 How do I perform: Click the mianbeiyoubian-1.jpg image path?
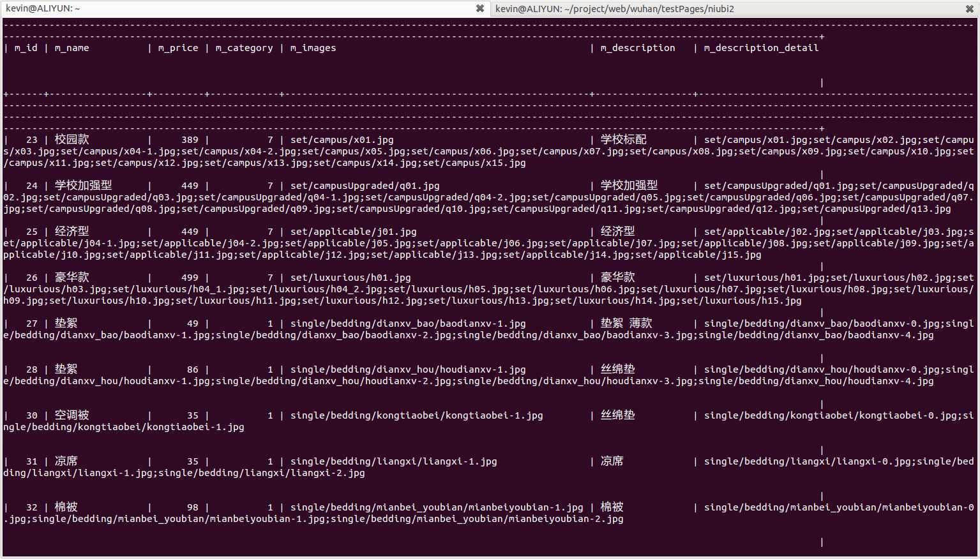coord(437,507)
